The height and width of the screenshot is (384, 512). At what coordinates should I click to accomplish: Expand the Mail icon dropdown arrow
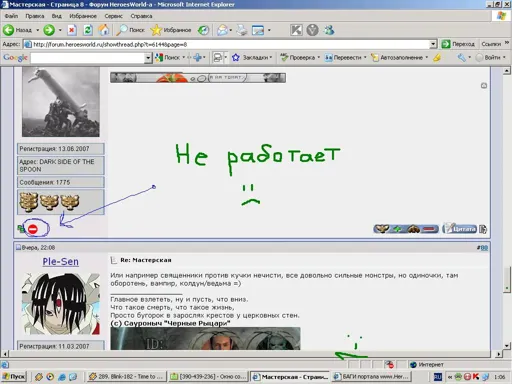231,30
